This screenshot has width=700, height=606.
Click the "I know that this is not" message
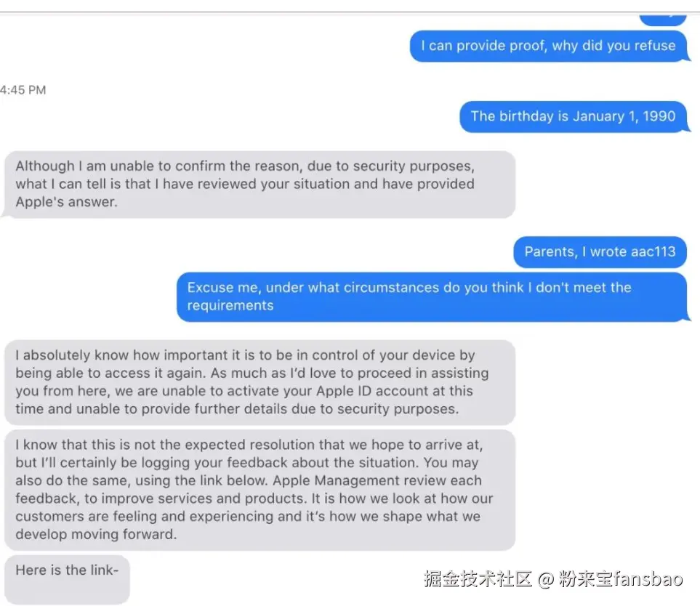[x=260, y=490]
